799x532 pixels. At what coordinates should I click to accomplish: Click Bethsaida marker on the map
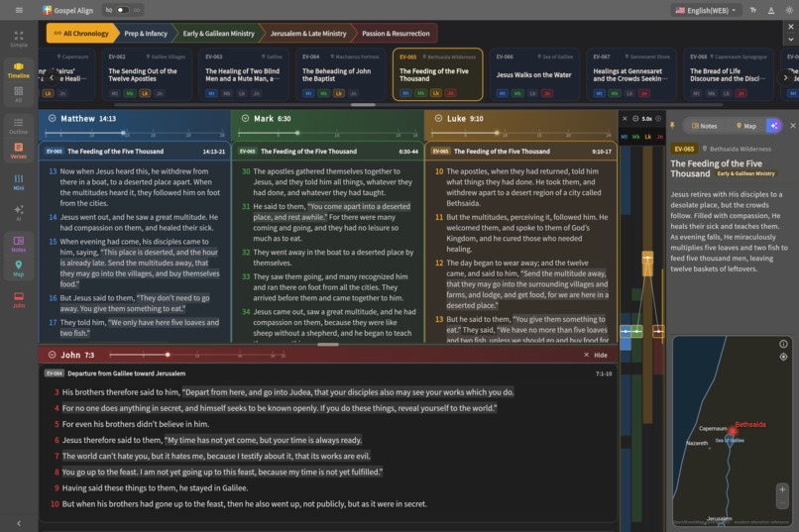(733, 431)
